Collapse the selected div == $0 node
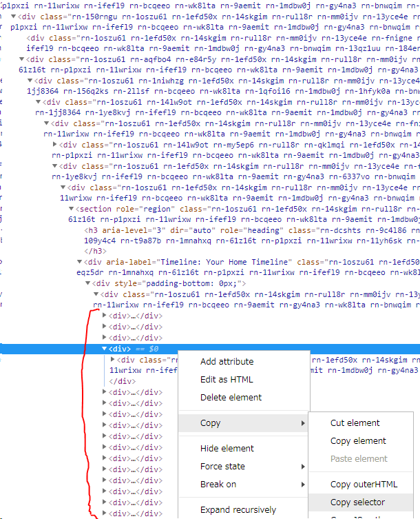 [104, 349]
